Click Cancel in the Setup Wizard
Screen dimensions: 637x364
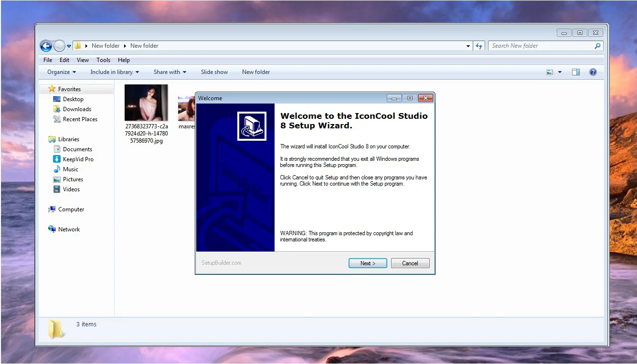[x=410, y=263]
